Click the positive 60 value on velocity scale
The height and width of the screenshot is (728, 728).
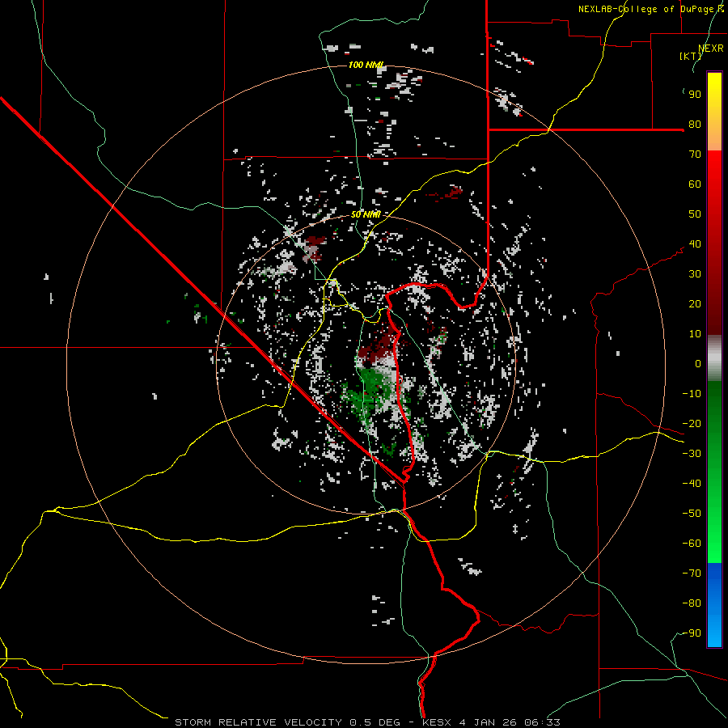(695, 184)
